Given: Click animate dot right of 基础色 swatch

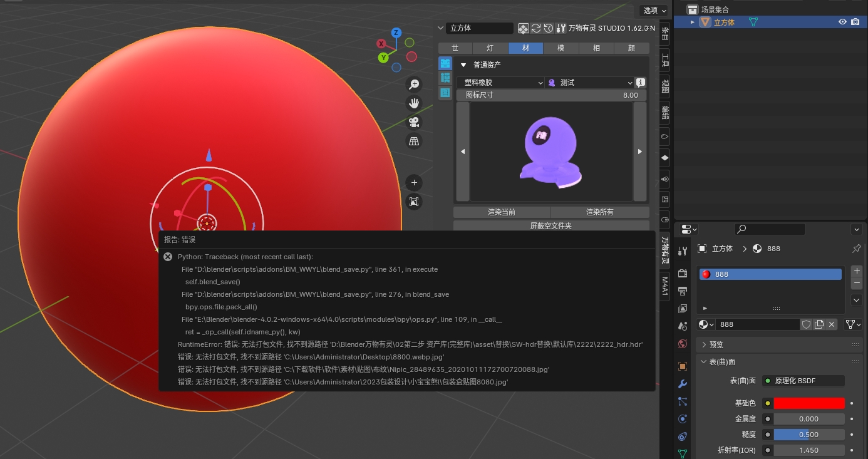Looking at the screenshot, I should pos(852,403).
